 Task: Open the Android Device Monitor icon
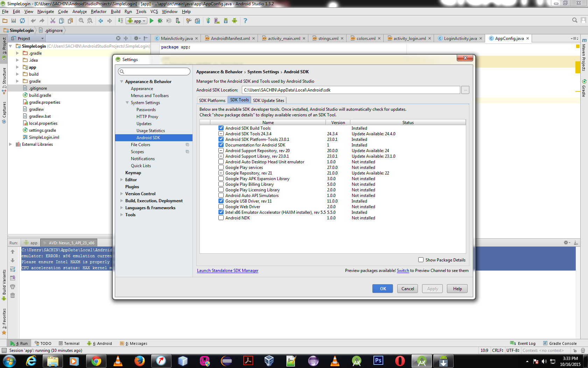pos(234,21)
